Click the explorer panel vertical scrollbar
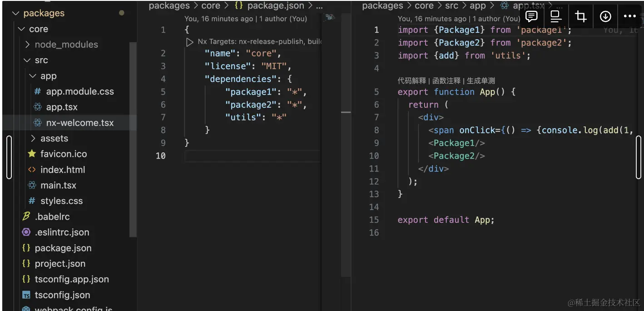Image resolution: width=644 pixels, height=311 pixels. (x=133, y=140)
